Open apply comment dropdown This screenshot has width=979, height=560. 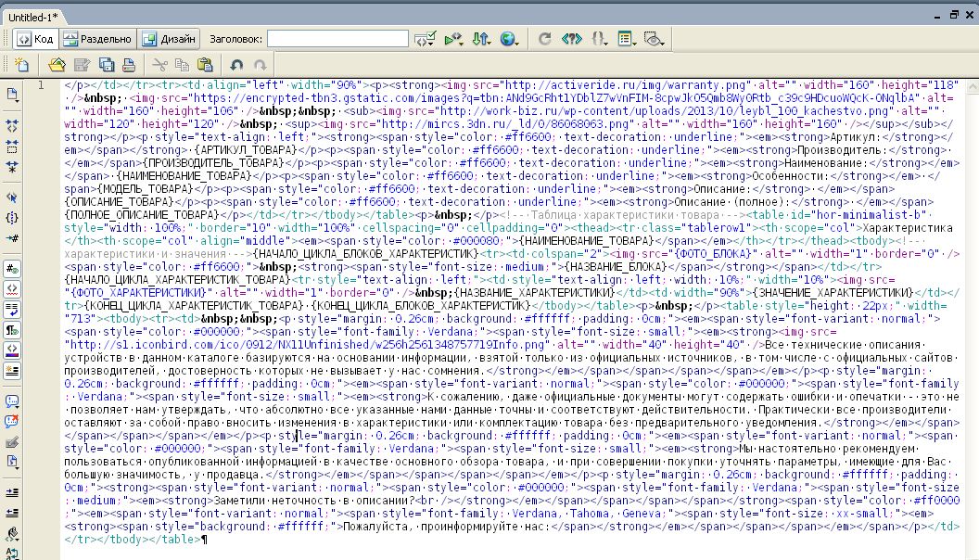pos(12,401)
